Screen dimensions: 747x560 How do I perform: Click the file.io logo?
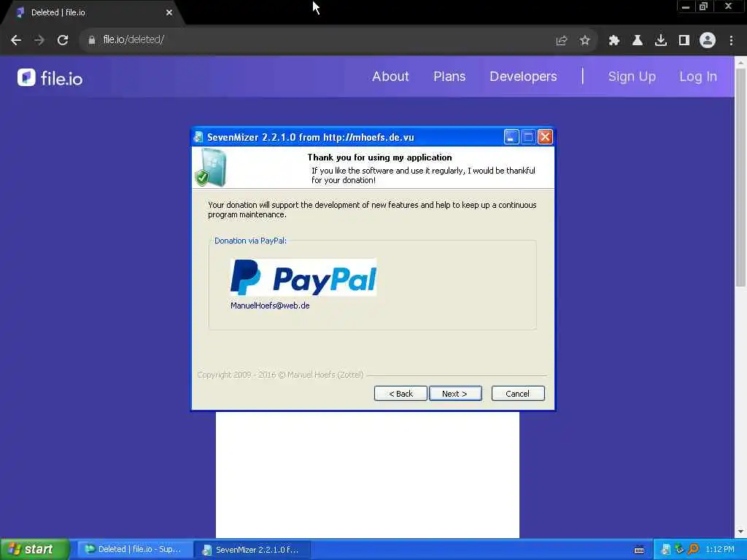(x=50, y=77)
